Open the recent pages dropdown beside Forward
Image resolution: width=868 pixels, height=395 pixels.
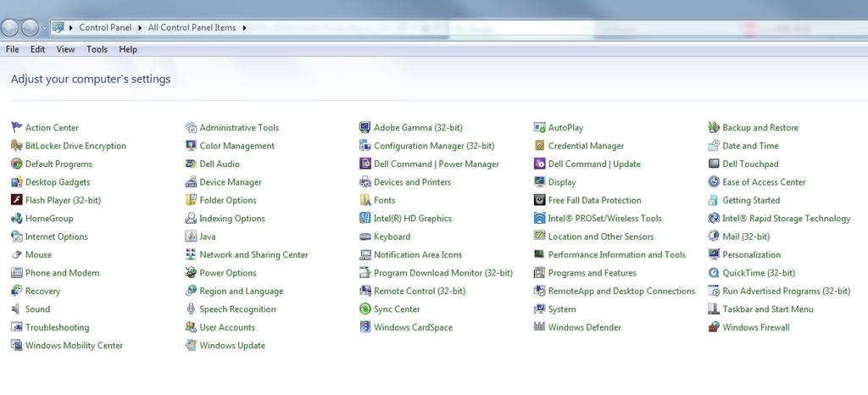[44, 28]
